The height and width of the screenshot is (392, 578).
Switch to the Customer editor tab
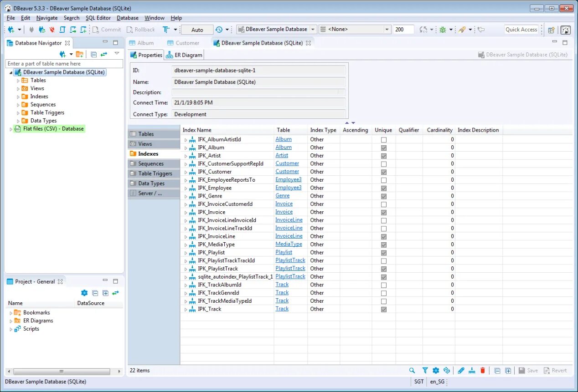183,43
